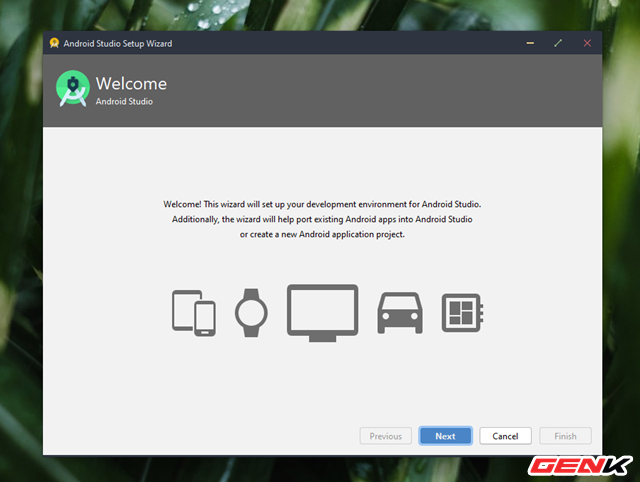This screenshot has width=640, height=482.
Task: Proceed with the Next button
Action: (445, 436)
